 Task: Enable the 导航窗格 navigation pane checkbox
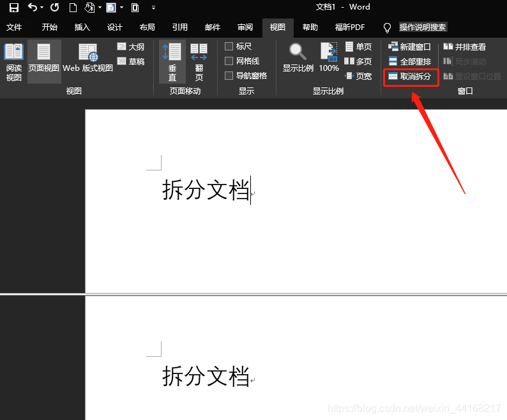tap(229, 76)
